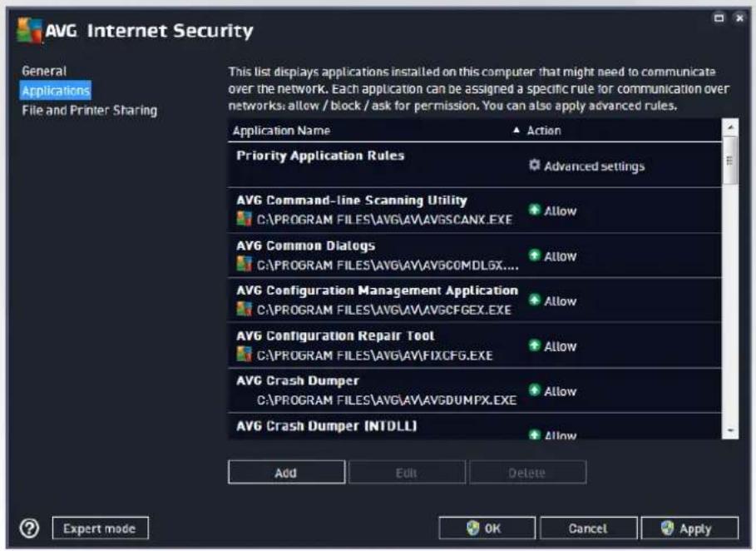Select AVG Common Dialogs entry

(474, 256)
